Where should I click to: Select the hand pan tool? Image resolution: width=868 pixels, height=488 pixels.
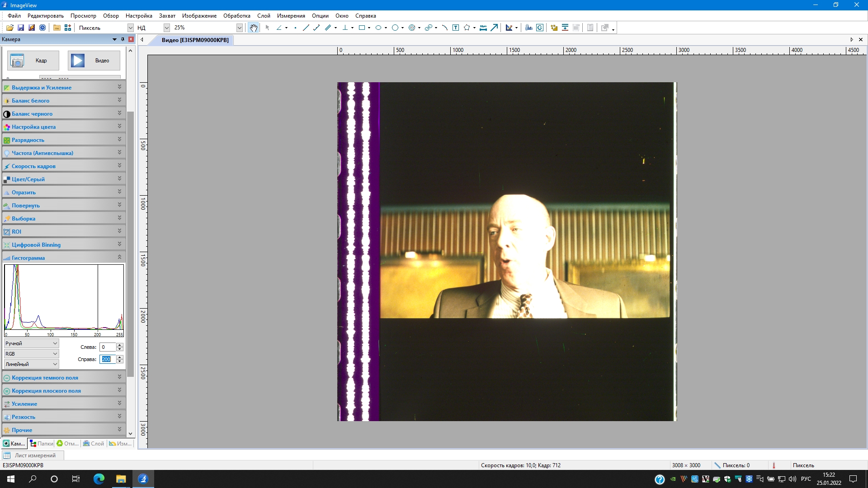253,28
